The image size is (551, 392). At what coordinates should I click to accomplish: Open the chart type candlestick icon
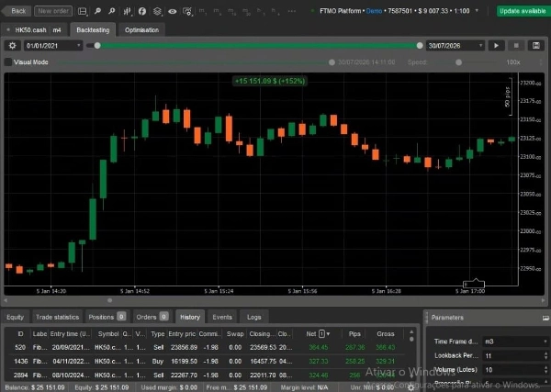(x=128, y=11)
